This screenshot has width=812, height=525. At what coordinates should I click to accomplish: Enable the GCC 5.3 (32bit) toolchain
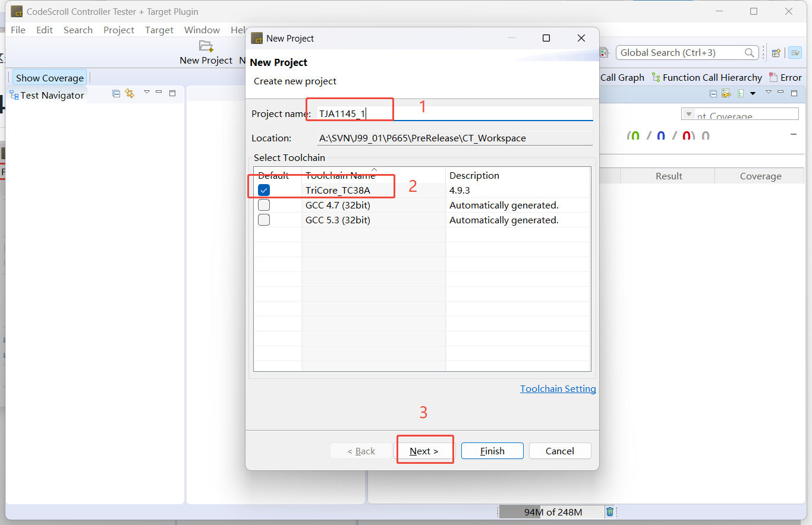[264, 220]
